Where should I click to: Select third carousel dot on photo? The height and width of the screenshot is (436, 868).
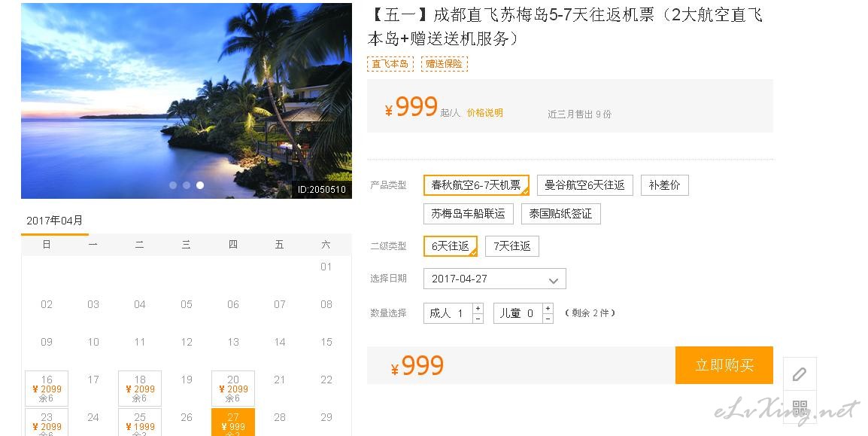click(200, 185)
